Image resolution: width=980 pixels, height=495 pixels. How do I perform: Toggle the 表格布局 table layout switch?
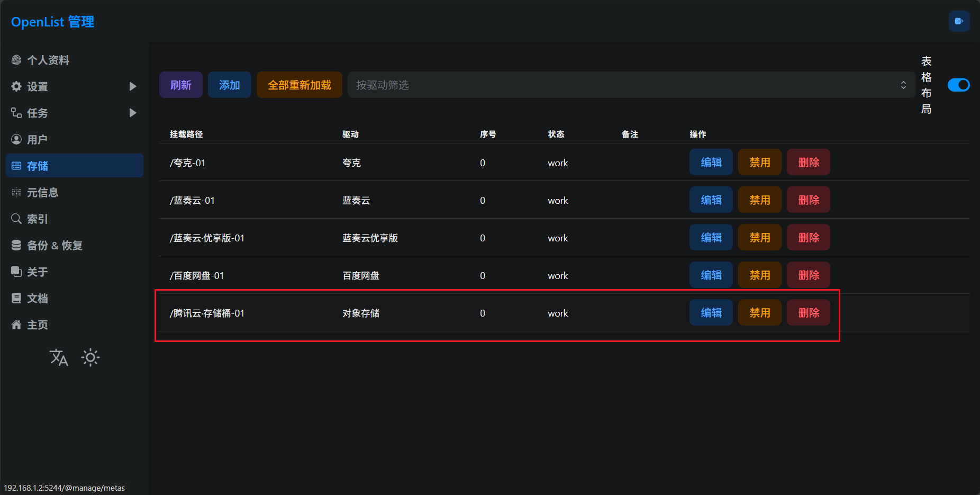click(958, 85)
